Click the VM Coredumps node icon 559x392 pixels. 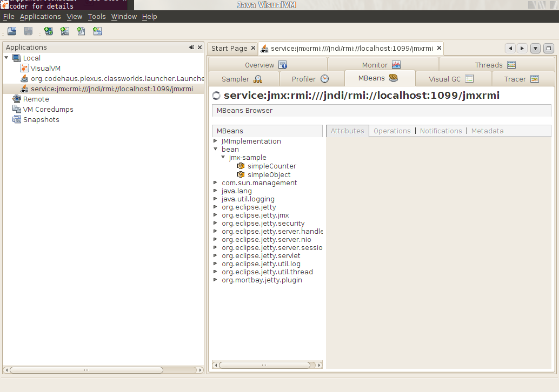coord(16,109)
